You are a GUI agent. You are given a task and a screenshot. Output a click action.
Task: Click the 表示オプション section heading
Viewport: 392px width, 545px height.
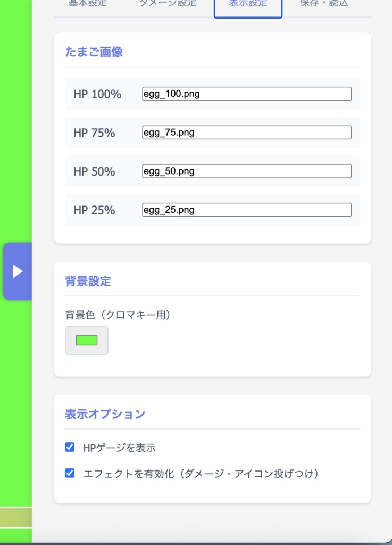coord(105,414)
